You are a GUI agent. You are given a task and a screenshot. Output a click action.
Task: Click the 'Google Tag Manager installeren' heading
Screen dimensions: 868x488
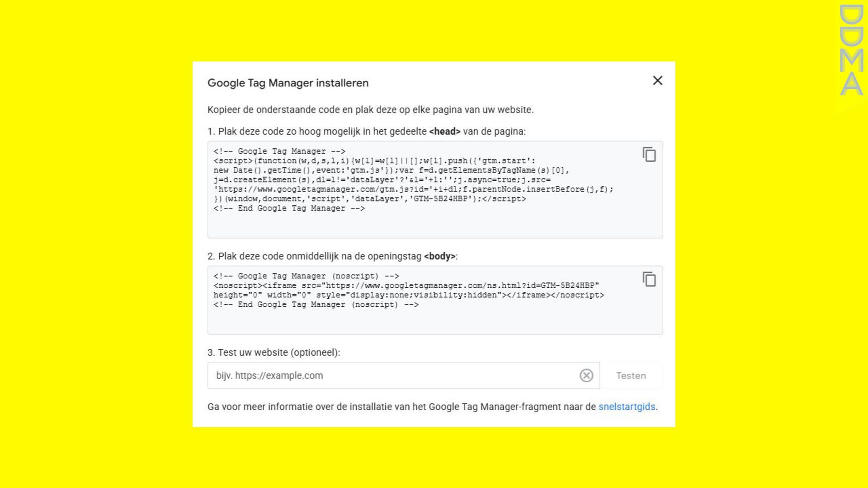click(x=288, y=83)
